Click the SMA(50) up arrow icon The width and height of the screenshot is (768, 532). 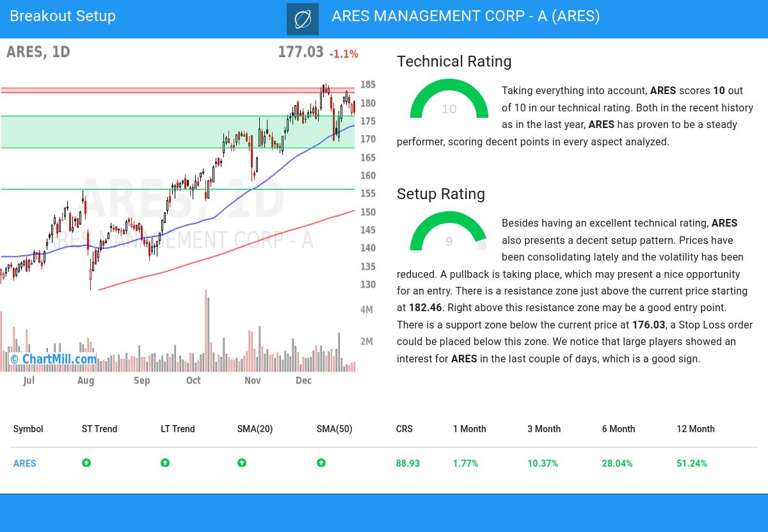(321, 463)
